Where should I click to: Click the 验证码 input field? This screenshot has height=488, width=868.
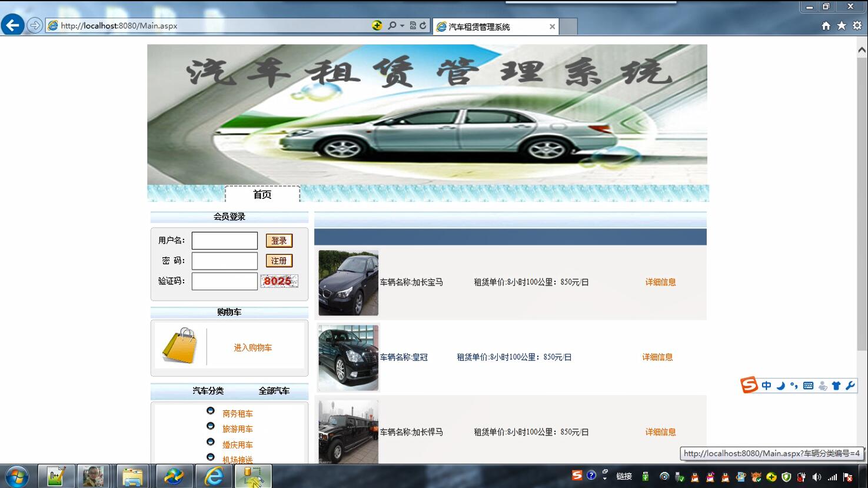pos(225,281)
